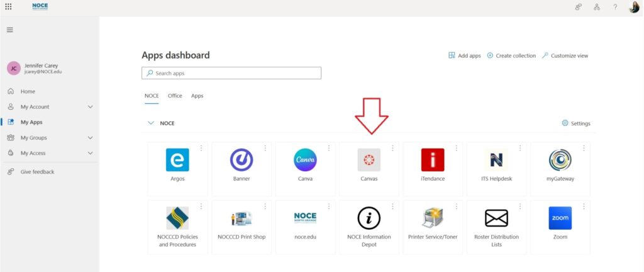
Task: Open the noce.edu app icon
Action: [x=305, y=218]
